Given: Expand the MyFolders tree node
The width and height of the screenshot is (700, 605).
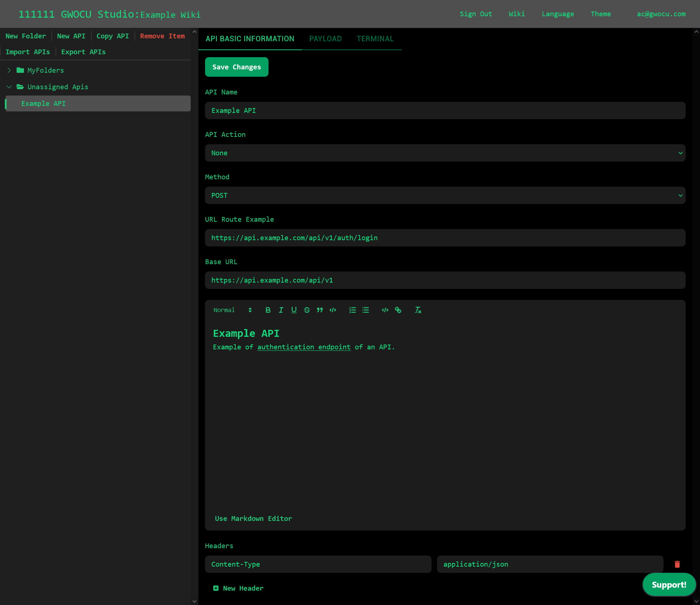Looking at the screenshot, I should pyautogui.click(x=9, y=70).
